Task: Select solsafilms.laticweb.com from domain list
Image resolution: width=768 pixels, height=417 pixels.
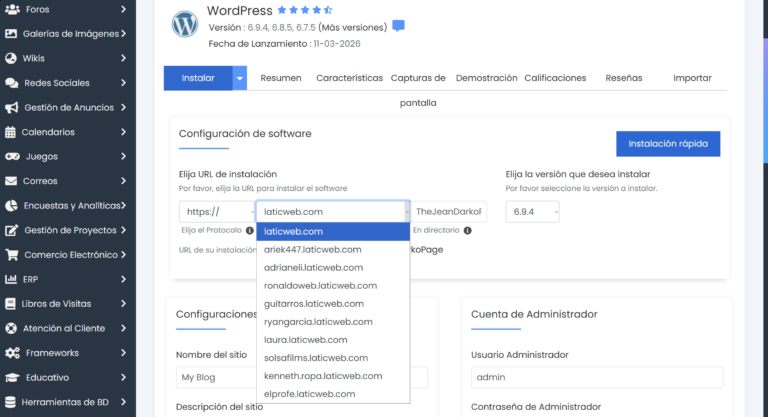Action: point(333,358)
